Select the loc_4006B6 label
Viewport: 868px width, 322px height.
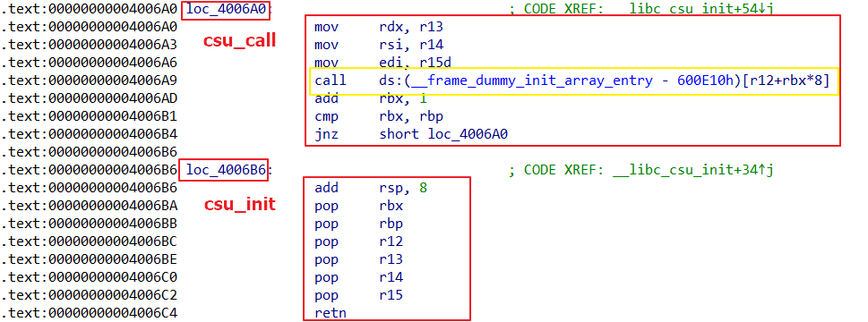[226, 170]
